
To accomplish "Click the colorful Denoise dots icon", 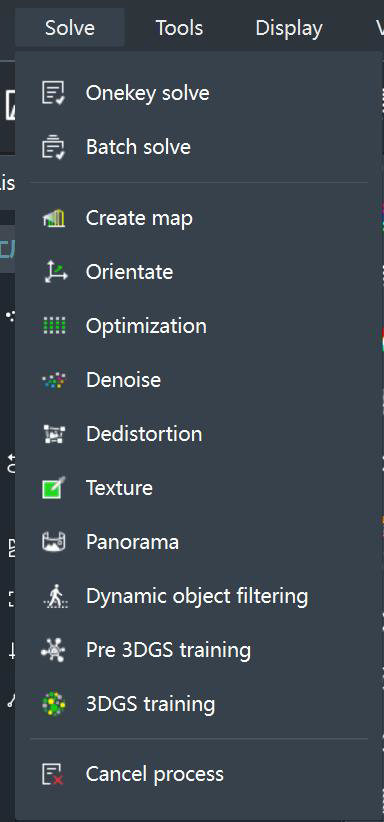I will (54, 380).
